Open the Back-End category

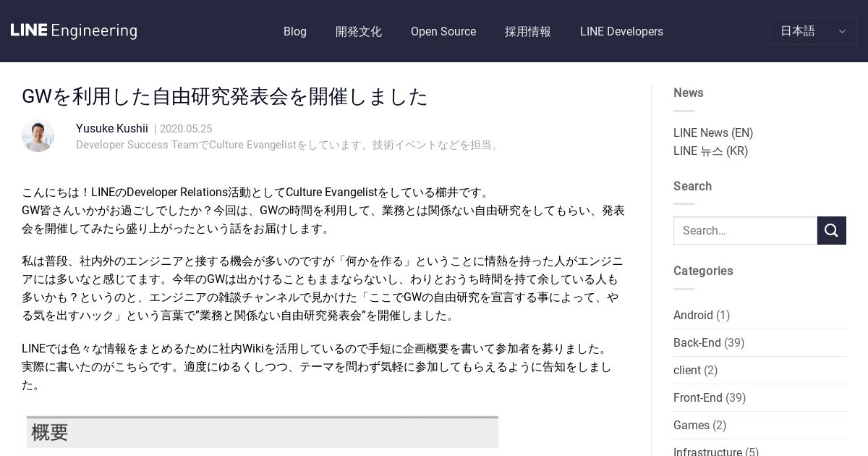pyautogui.click(x=697, y=342)
